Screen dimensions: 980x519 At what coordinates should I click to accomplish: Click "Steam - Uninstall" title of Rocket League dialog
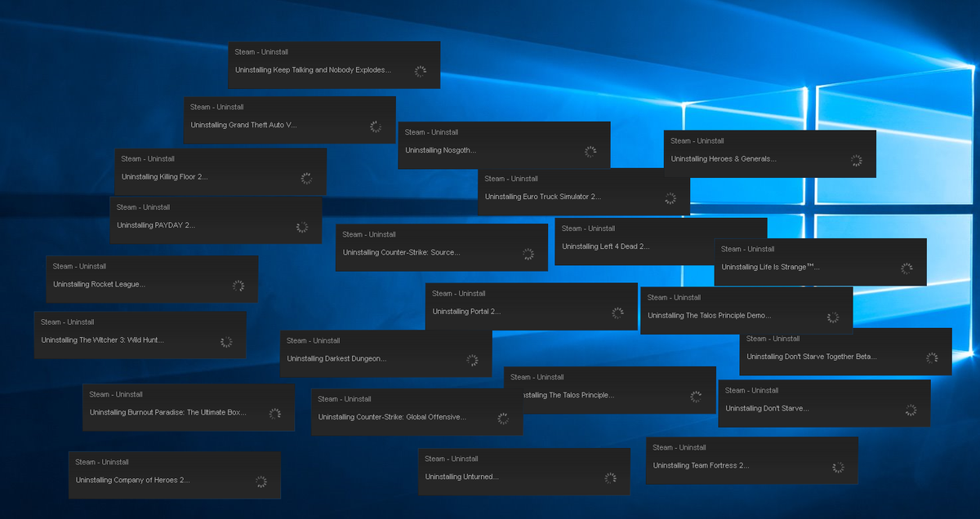click(x=79, y=267)
